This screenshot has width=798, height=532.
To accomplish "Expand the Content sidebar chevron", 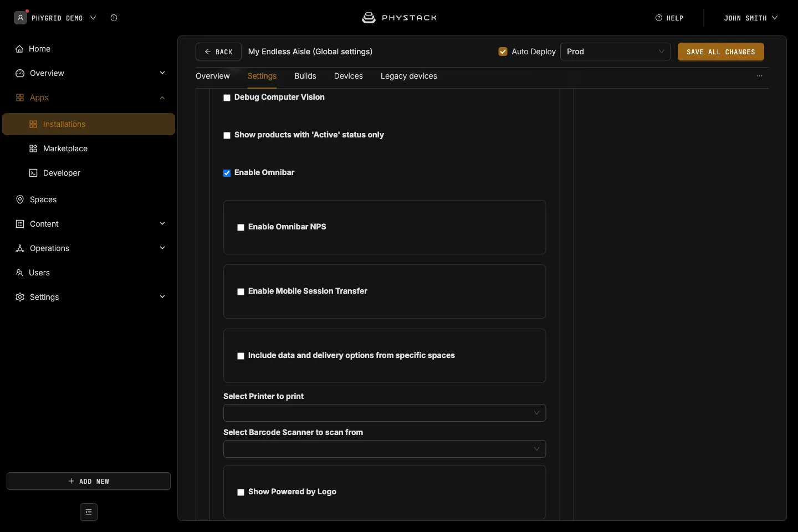I will pyautogui.click(x=162, y=223).
